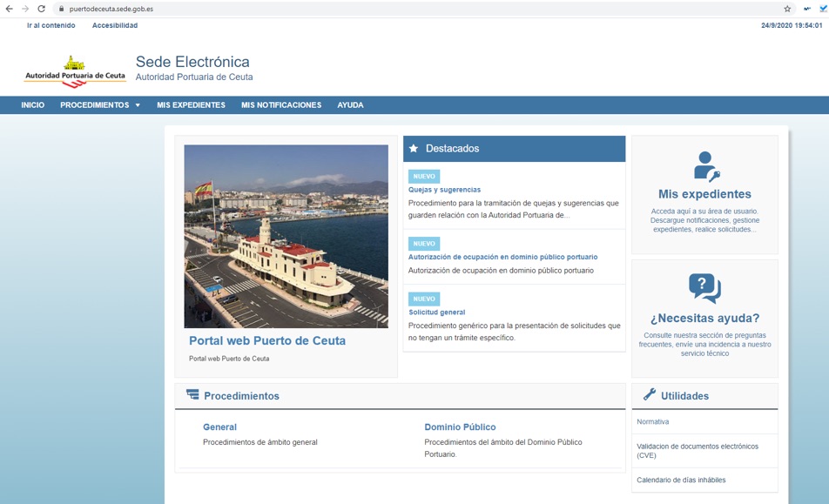Reload the page with refresh icon
The width and height of the screenshot is (829, 504).
point(41,9)
